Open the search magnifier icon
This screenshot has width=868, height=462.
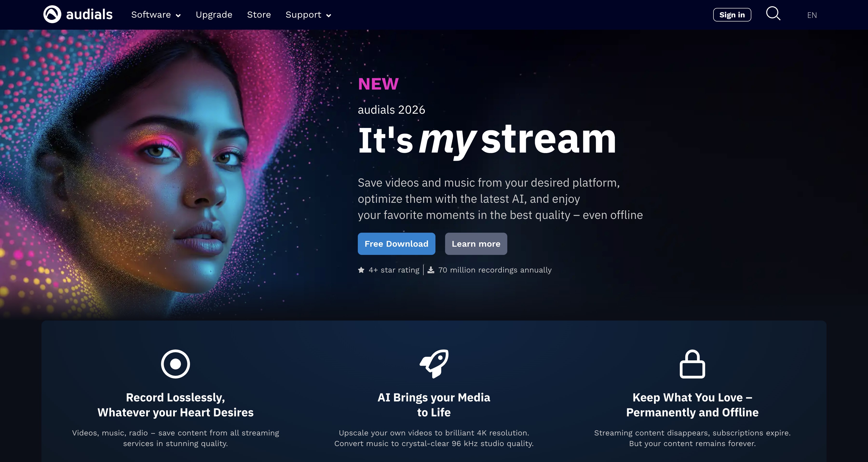[773, 14]
